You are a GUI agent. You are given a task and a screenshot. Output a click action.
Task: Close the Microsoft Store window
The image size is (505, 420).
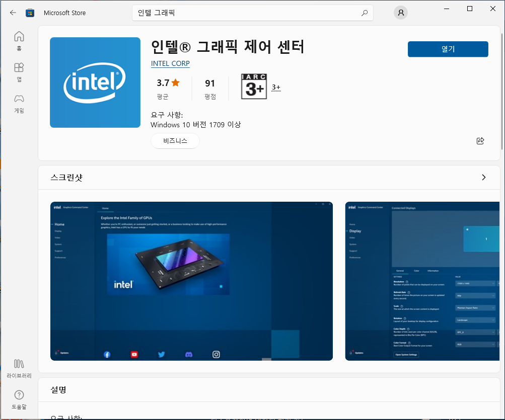[493, 9]
